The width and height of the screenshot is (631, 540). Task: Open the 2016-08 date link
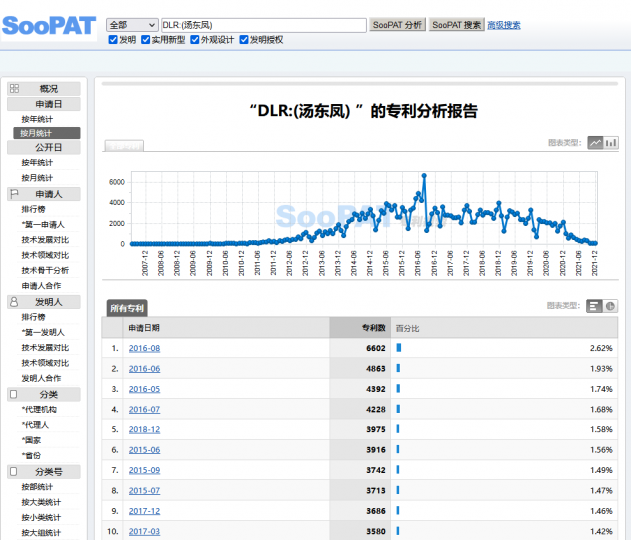click(144, 348)
